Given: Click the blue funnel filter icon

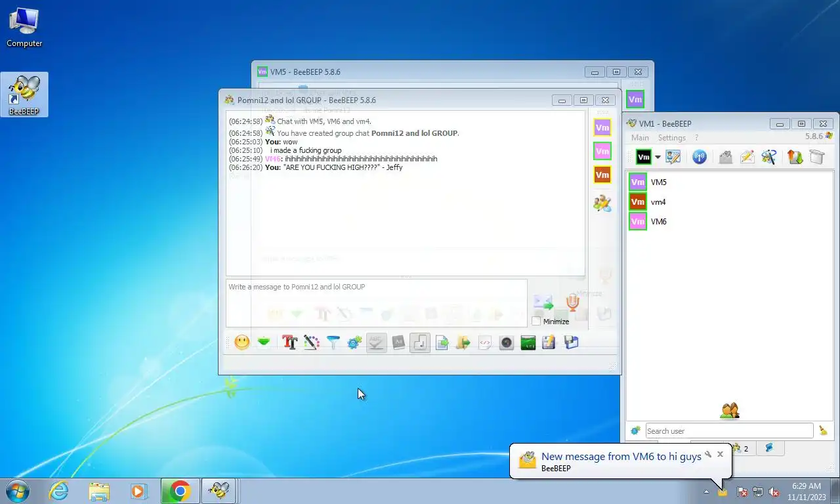Looking at the screenshot, I should (x=333, y=343).
